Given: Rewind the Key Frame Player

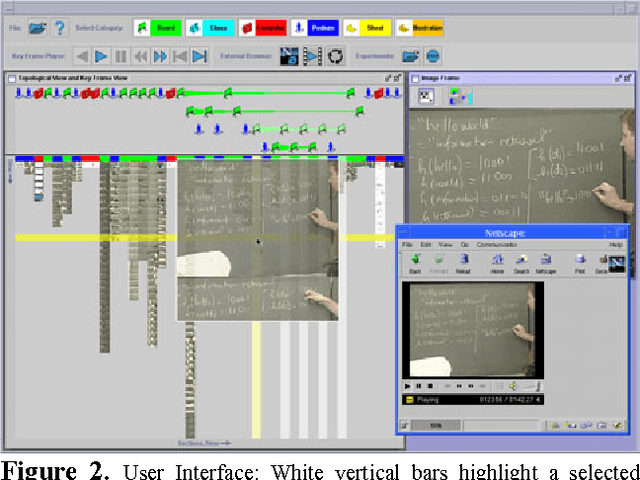Looking at the screenshot, I should (x=140, y=56).
